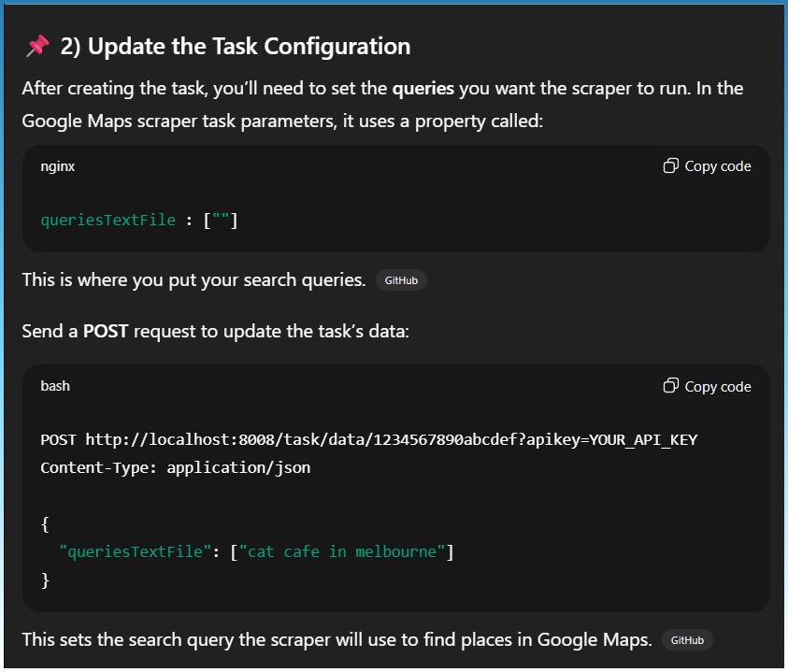Click the copy icon in the nginx code block
This screenshot has height=672, width=788.
(670, 166)
